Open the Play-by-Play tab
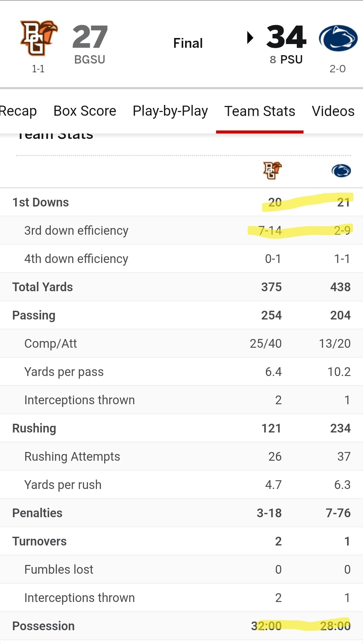 pos(170,111)
